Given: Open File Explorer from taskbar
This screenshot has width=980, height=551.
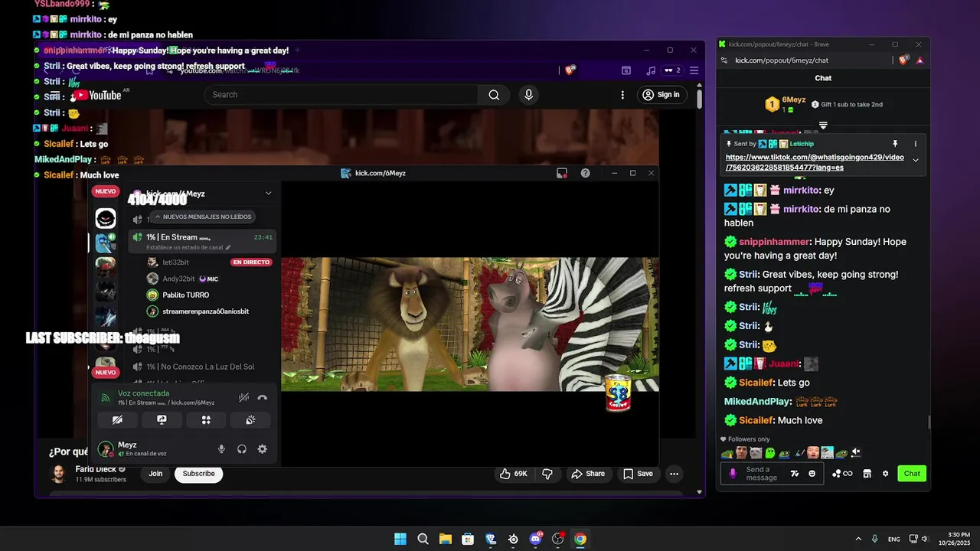Looking at the screenshot, I should (445, 539).
